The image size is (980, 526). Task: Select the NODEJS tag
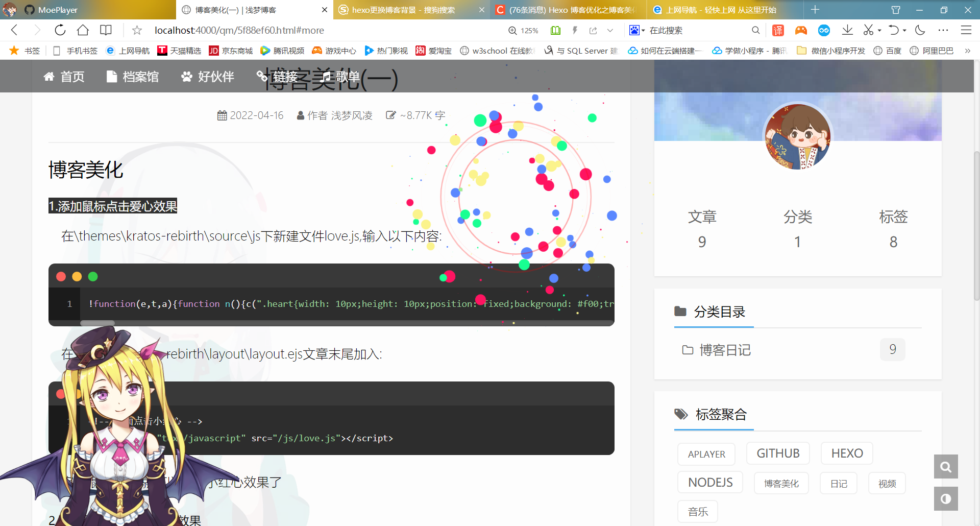point(710,483)
